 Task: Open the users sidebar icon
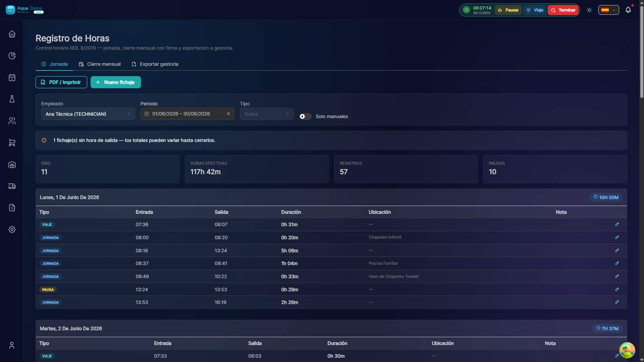(x=12, y=121)
